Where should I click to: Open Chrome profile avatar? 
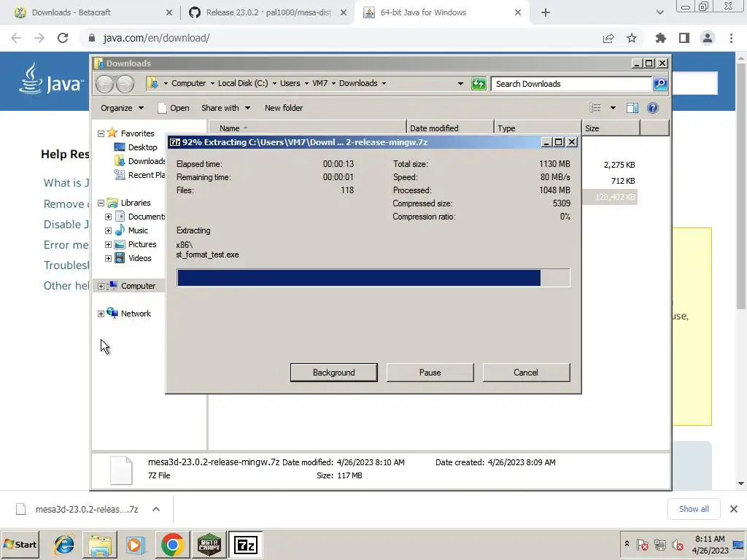click(x=708, y=38)
